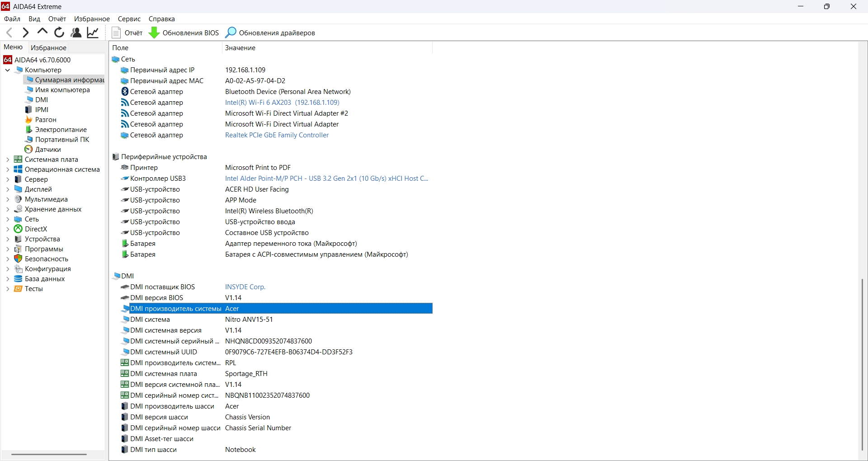Collapse the Компьютер tree node
Screen dimensions: 868x461
click(8, 70)
